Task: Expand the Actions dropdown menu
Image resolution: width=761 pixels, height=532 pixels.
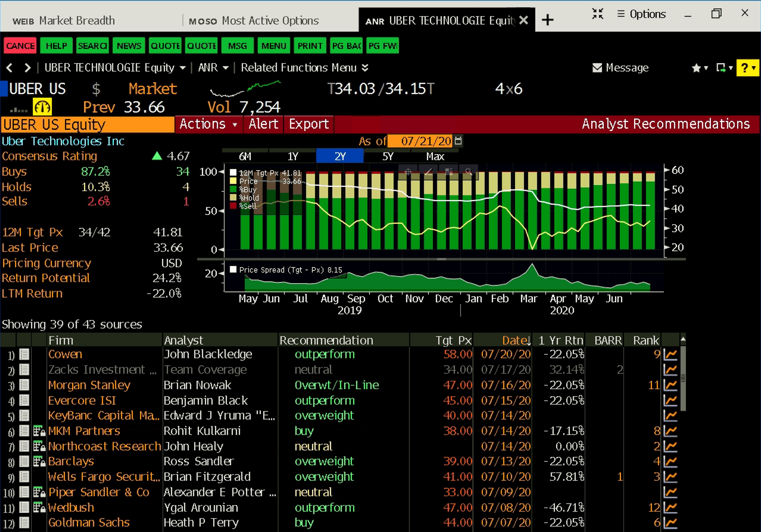Action: coord(208,124)
